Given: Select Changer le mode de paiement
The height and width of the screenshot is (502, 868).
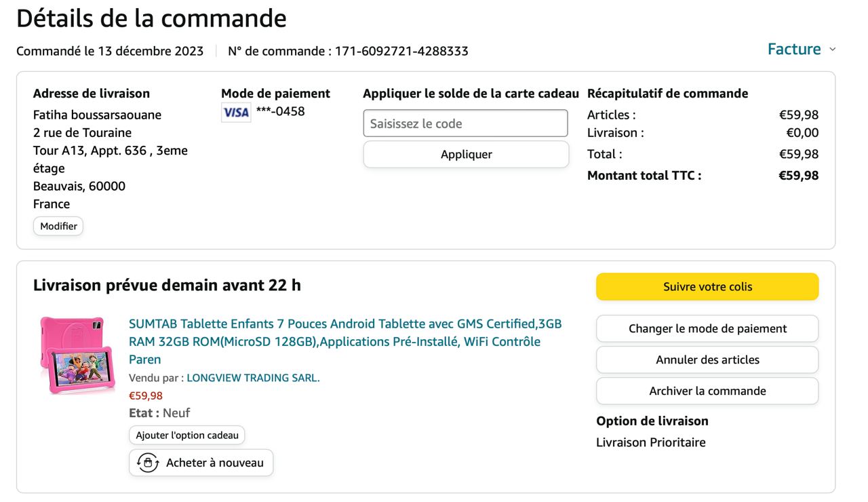Looking at the screenshot, I should (x=707, y=328).
